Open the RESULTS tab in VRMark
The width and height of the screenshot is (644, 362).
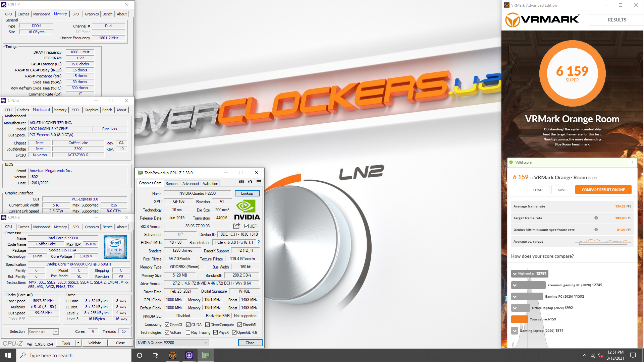(x=616, y=20)
